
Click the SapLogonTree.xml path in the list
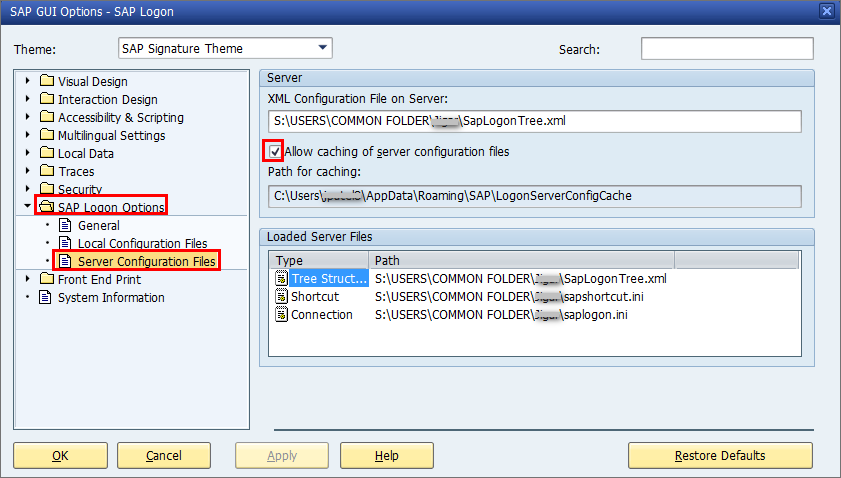[x=521, y=278]
